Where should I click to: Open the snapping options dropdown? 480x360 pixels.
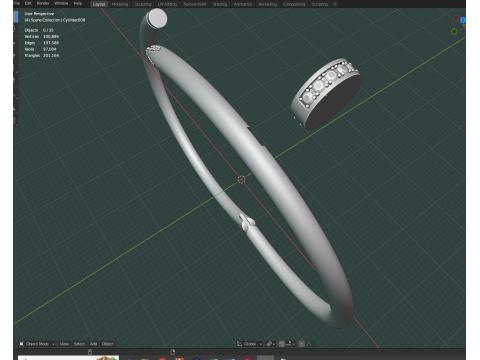point(290,344)
